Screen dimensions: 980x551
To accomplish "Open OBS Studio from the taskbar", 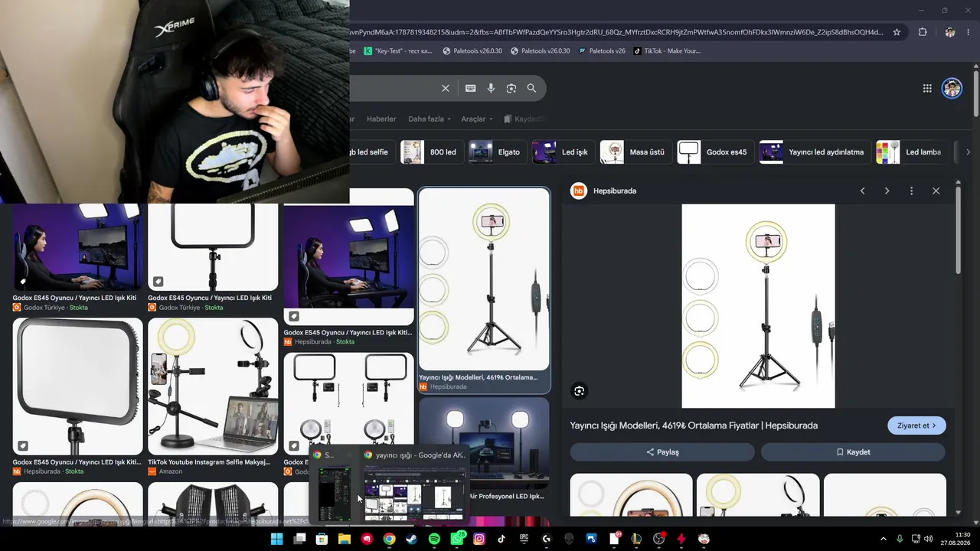I will tap(658, 539).
